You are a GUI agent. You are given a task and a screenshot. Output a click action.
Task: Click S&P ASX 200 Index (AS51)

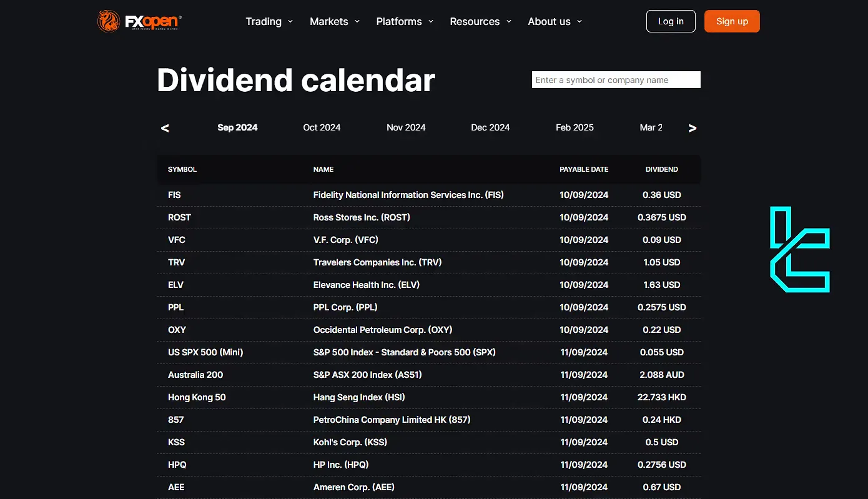pyautogui.click(x=368, y=375)
